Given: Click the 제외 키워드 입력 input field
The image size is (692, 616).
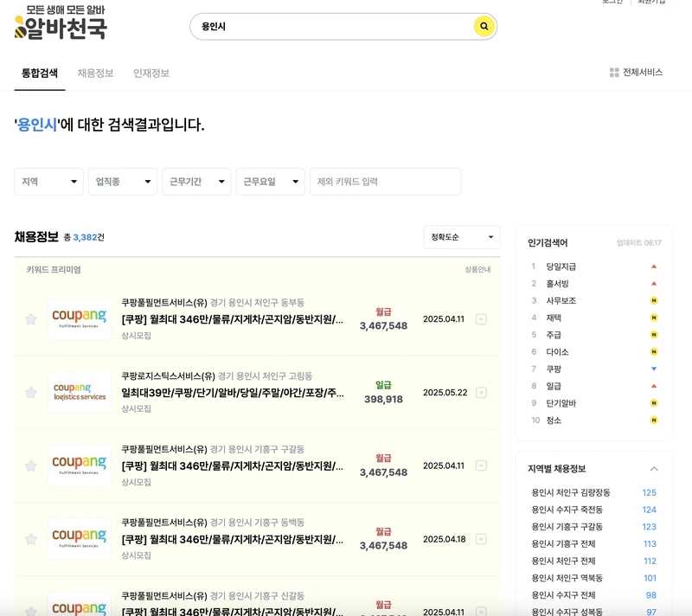Looking at the screenshot, I should pos(390,182).
